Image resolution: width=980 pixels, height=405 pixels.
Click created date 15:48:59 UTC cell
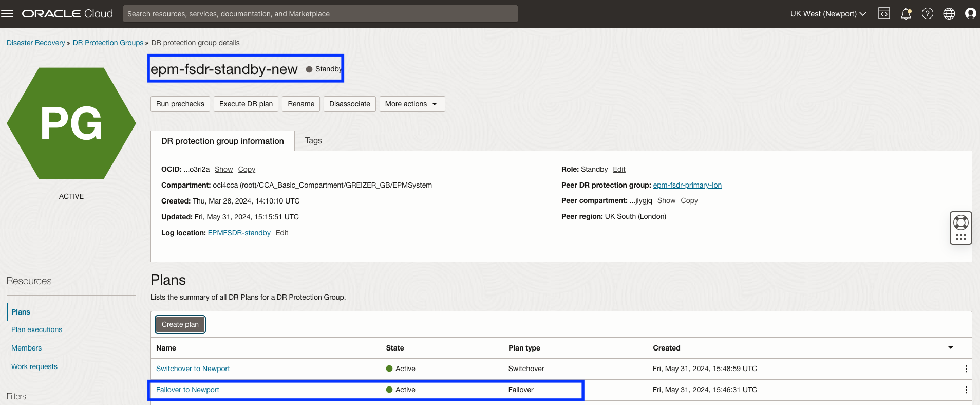705,369
